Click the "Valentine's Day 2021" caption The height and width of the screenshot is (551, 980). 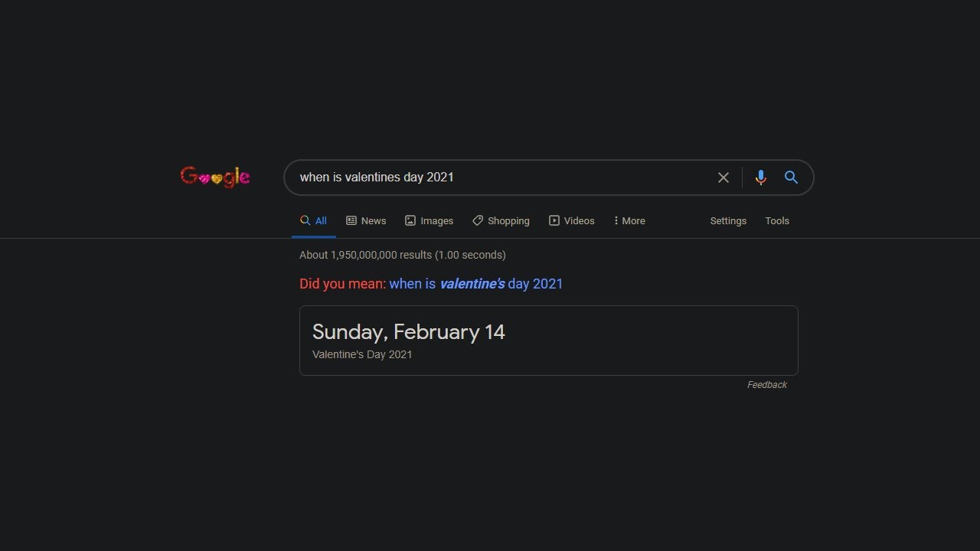(362, 354)
